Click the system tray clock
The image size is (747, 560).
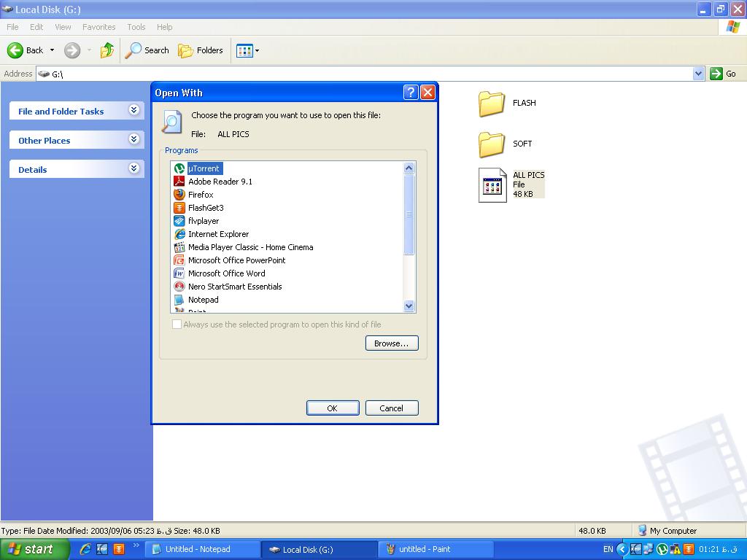coord(718,549)
